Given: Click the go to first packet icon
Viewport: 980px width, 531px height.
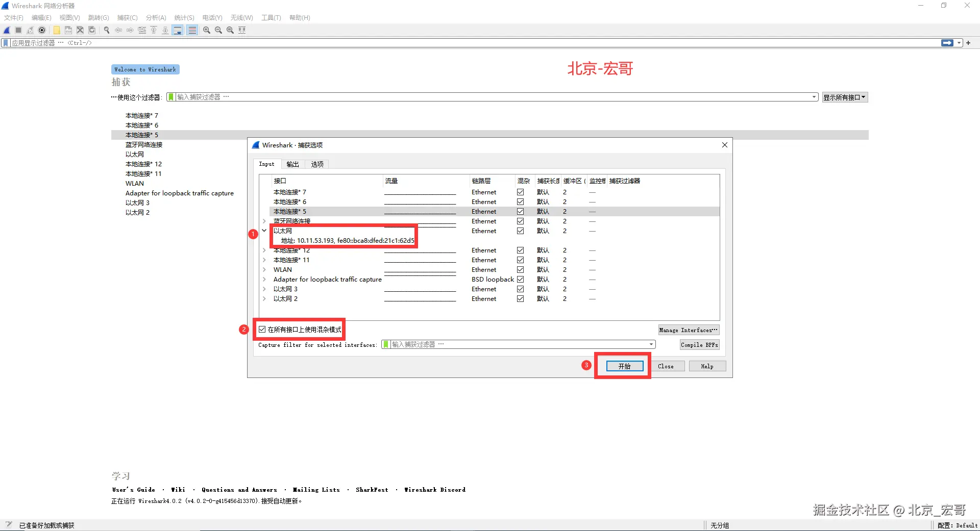Looking at the screenshot, I should click(x=154, y=30).
